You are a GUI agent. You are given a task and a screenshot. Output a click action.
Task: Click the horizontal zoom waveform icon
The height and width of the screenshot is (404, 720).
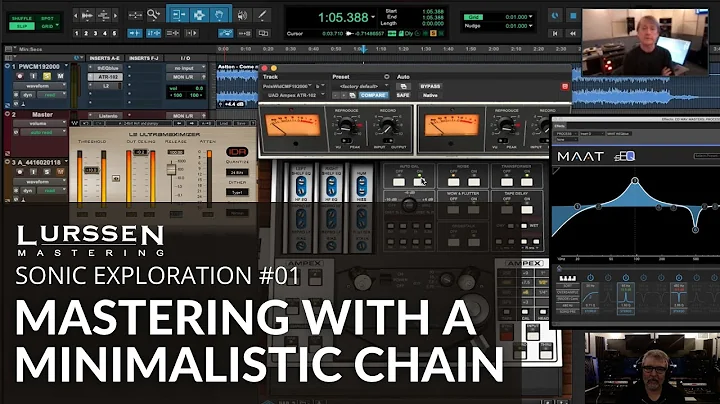[x=87, y=16]
